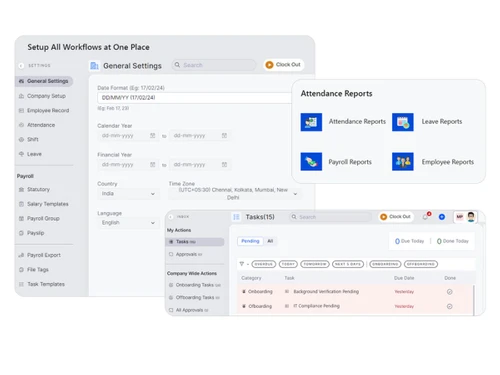Viewport: 500px width, 375px height.
Task: Toggle the TOMORROW filter chip
Action: tap(315, 264)
